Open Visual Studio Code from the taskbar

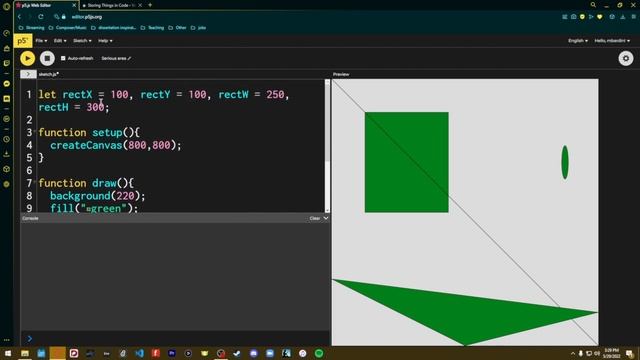click(139, 353)
